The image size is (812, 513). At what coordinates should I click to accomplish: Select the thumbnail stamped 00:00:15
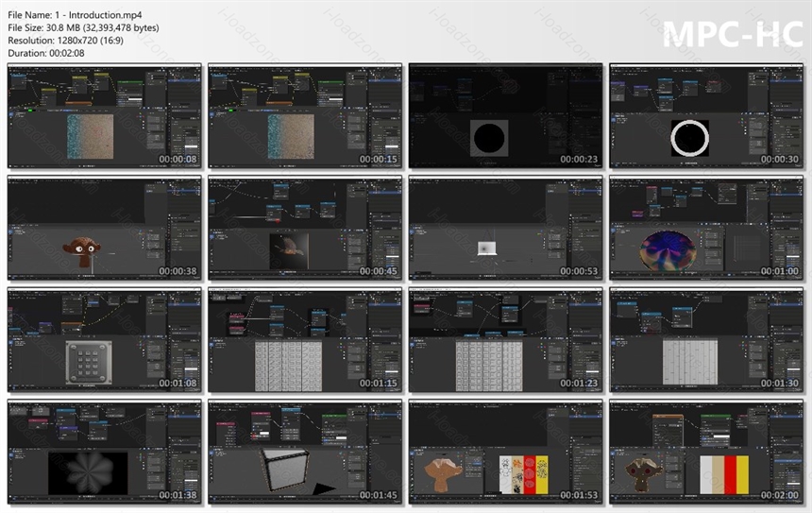click(x=305, y=116)
